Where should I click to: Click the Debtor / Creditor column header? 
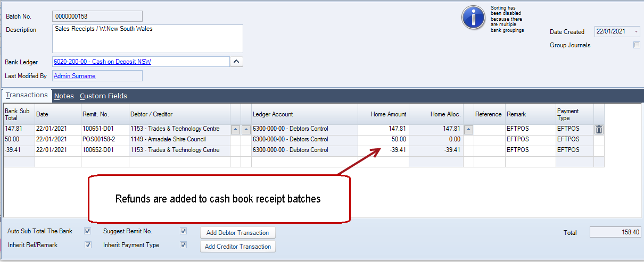pos(179,114)
